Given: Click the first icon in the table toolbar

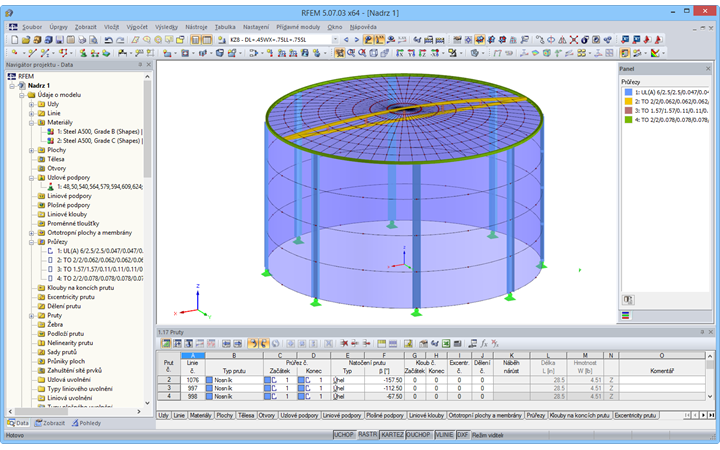Looking at the screenshot, I should click(166, 343).
